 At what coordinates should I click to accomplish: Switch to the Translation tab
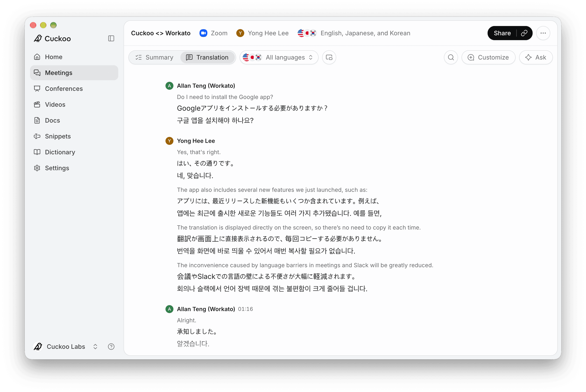[207, 57]
